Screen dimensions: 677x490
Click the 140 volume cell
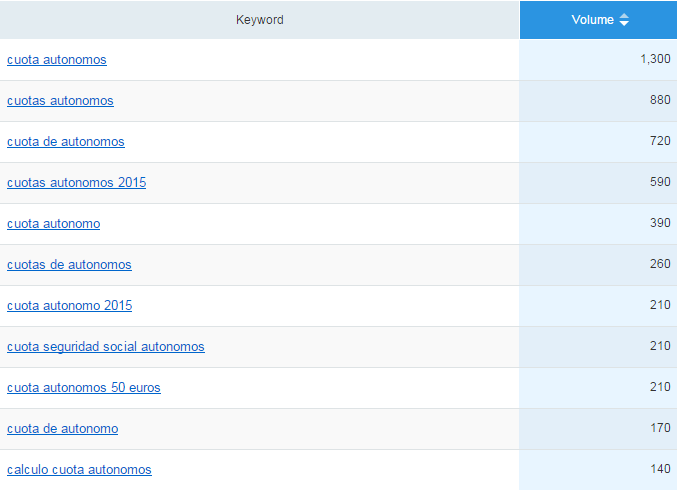pyautogui.click(x=660, y=470)
